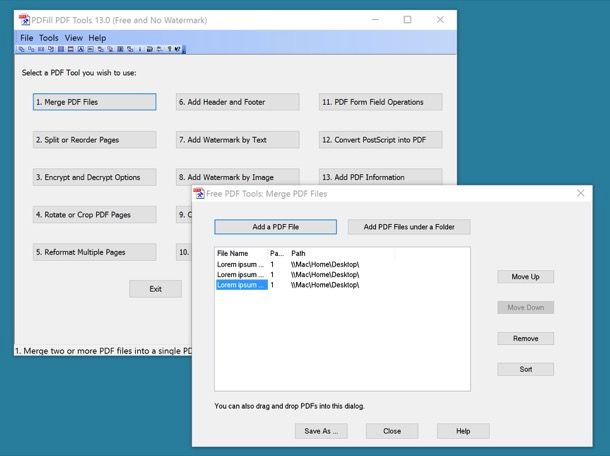Screen dimensions: 610x456
Task: Click the question mark help toolbar icon
Action: [x=170, y=49]
